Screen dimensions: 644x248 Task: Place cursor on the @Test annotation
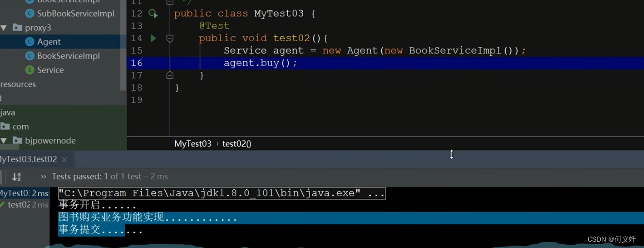tap(214, 26)
